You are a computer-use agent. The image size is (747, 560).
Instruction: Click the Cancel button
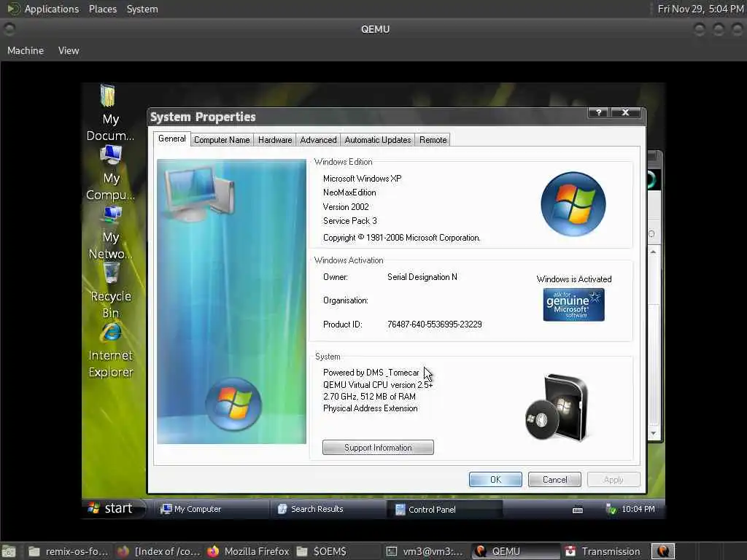(554, 480)
